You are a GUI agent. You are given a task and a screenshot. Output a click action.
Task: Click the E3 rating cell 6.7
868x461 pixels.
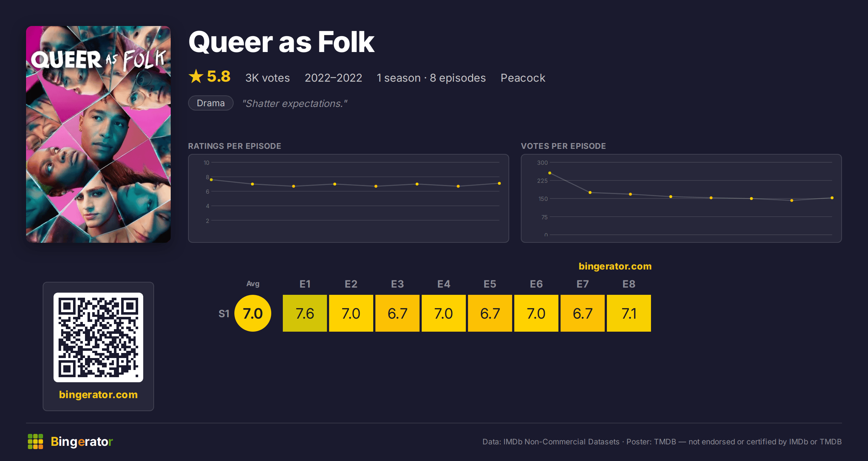(x=397, y=313)
